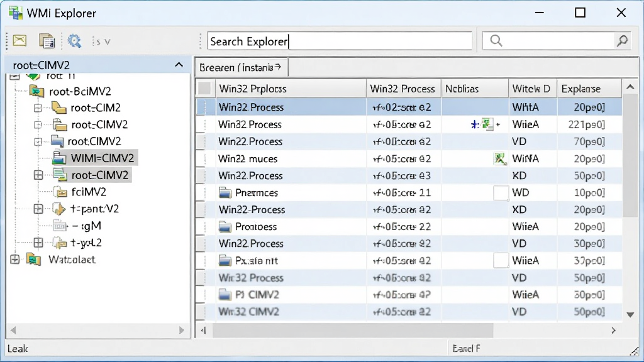Expand the highlighted root-CIMV2 node
This screenshot has width=644, height=362.
pos(38,175)
